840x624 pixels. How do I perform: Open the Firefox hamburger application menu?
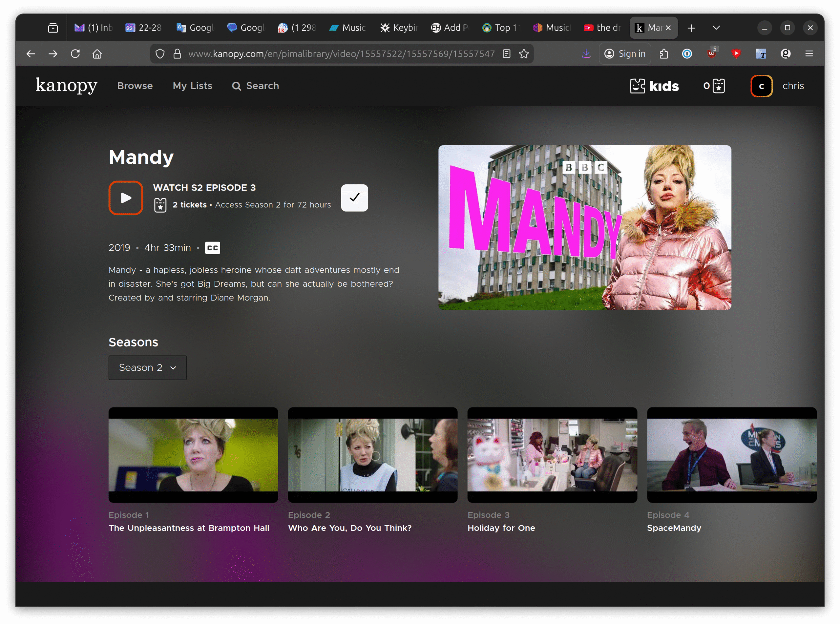tap(808, 53)
